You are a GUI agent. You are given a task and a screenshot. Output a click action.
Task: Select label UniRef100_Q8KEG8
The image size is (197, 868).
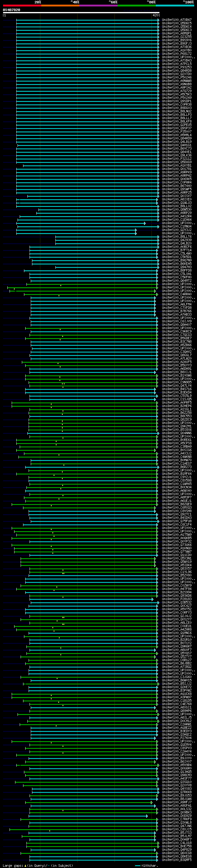click(x=177, y=856)
